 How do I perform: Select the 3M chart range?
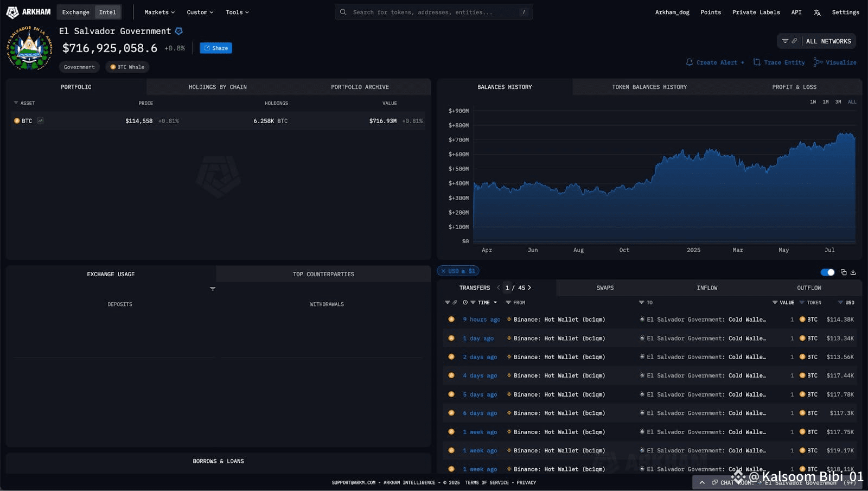[838, 102]
